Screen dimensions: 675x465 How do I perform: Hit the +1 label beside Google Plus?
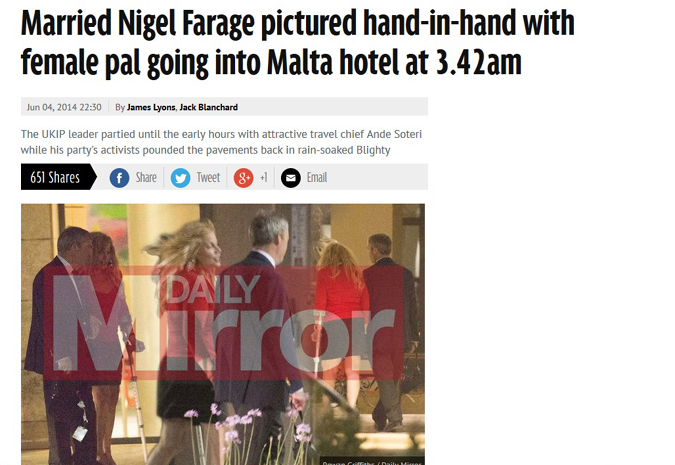(x=263, y=177)
